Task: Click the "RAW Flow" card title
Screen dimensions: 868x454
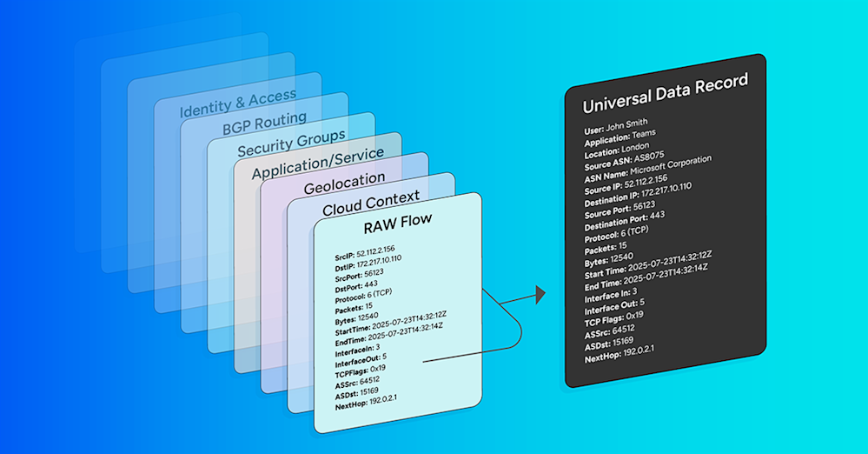Action: click(x=397, y=224)
